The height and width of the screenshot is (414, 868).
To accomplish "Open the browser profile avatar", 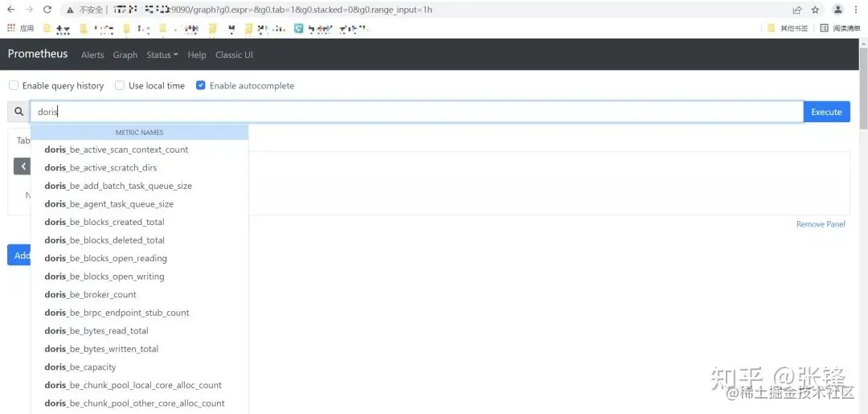I will click(x=838, y=10).
